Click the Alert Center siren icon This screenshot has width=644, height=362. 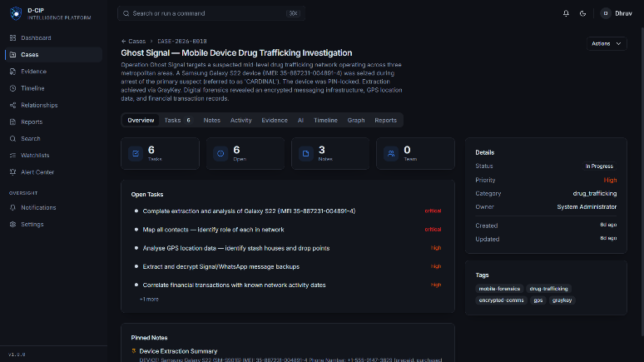(12, 172)
